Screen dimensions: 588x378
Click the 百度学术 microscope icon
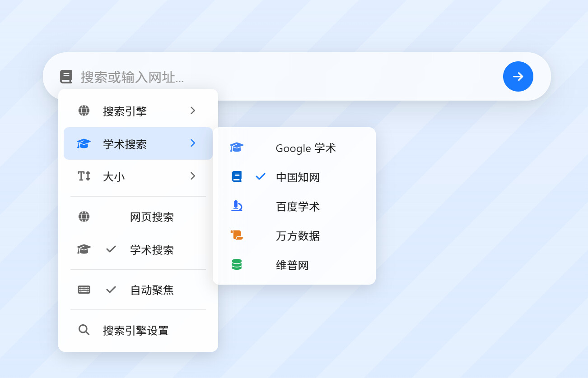(x=237, y=206)
